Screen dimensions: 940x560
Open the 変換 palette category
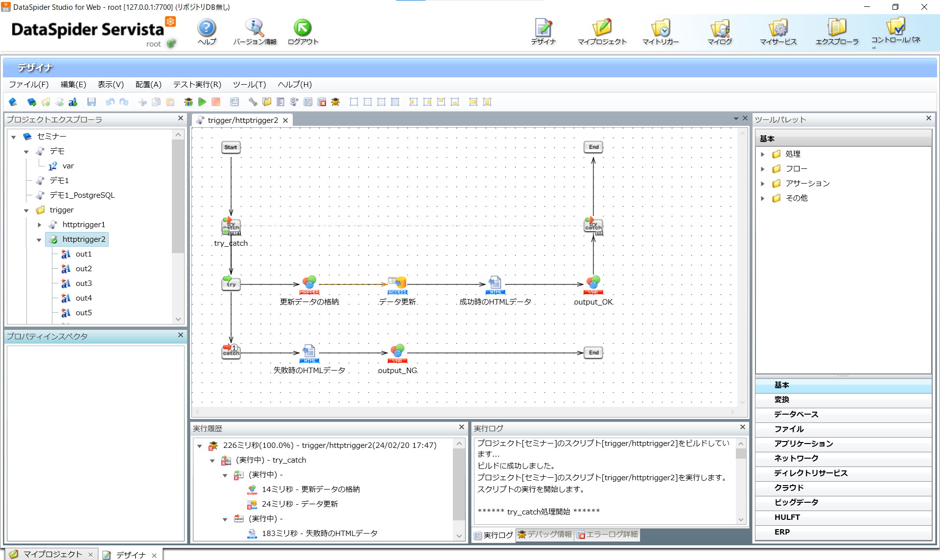(843, 400)
